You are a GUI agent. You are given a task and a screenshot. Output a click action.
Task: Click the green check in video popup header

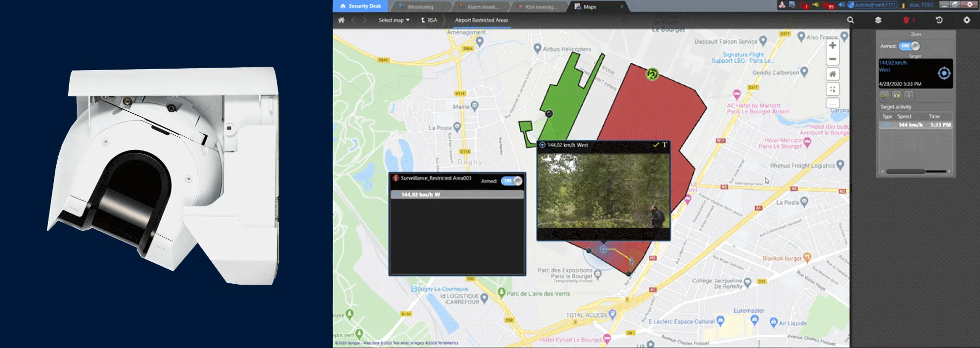tap(656, 145)
